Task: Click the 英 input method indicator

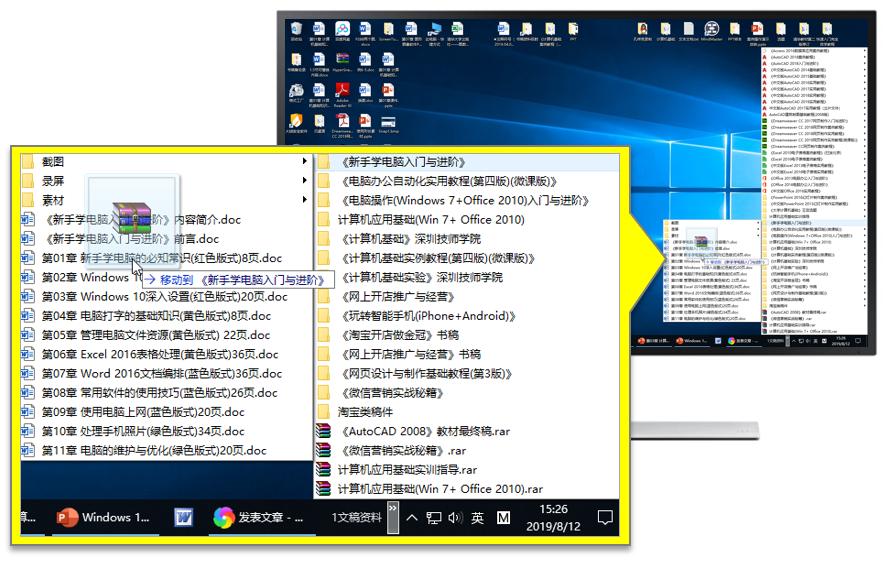Action: (477, 517)
